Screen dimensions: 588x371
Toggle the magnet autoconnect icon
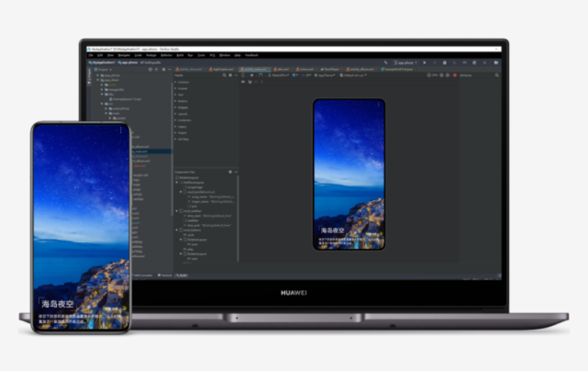click(250, 82)
